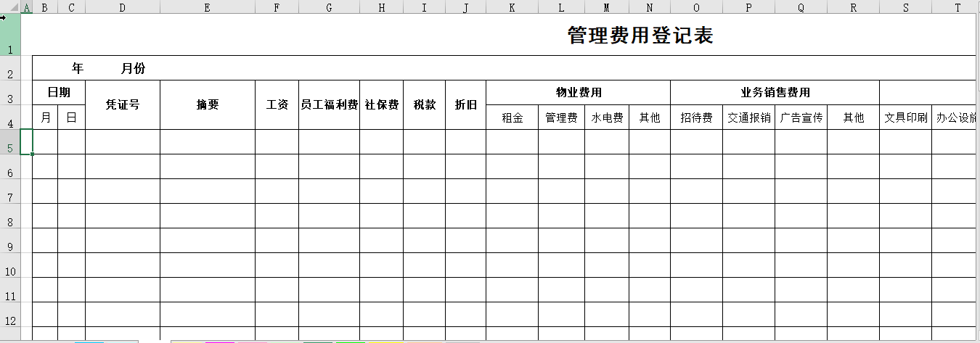Select the 凭证号 header cell

[x=122, y=104]
